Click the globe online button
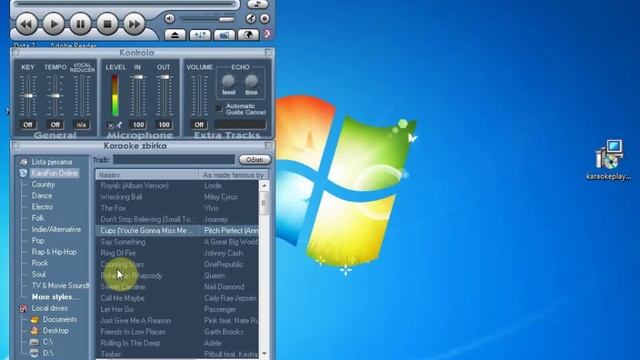Screen dimensions: 640x360 pos(249,35)
